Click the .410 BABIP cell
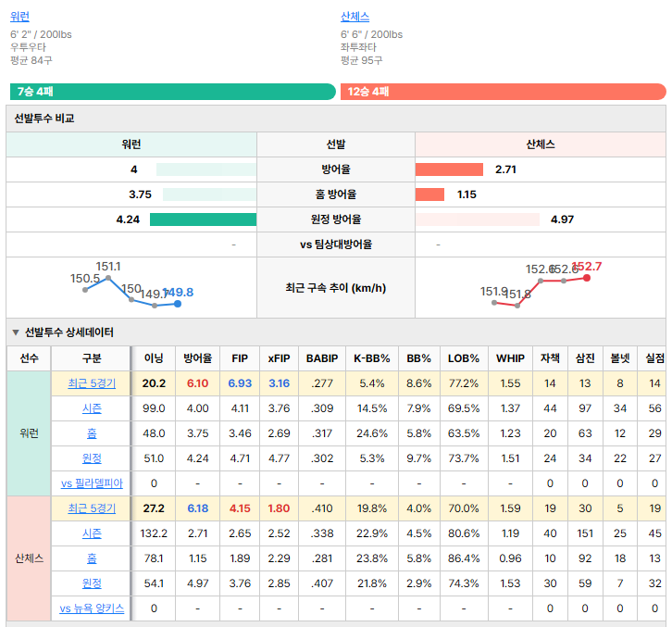Image resolution: width=672 pixels, height=627 pixels. (x=322, y=508)
